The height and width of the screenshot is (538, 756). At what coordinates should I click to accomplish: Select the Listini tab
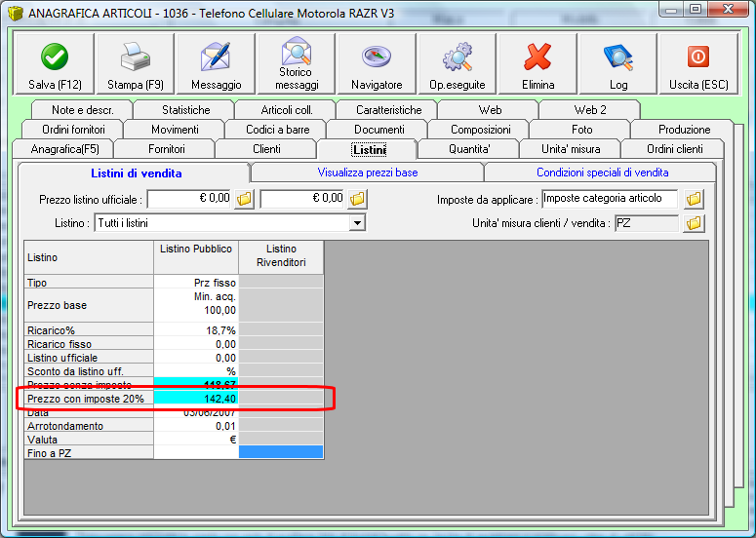tap(369, 150)
